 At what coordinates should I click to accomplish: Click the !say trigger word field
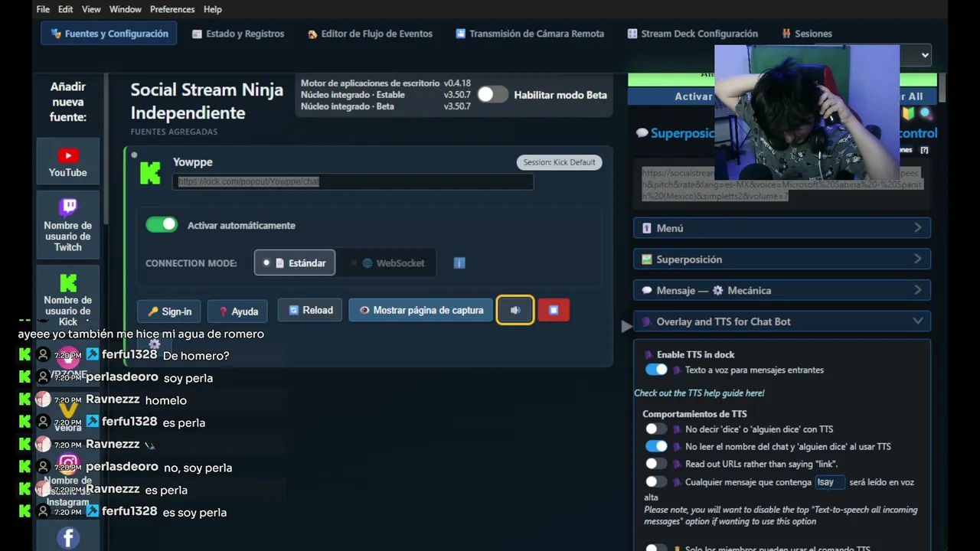click(x=830, y=482)
